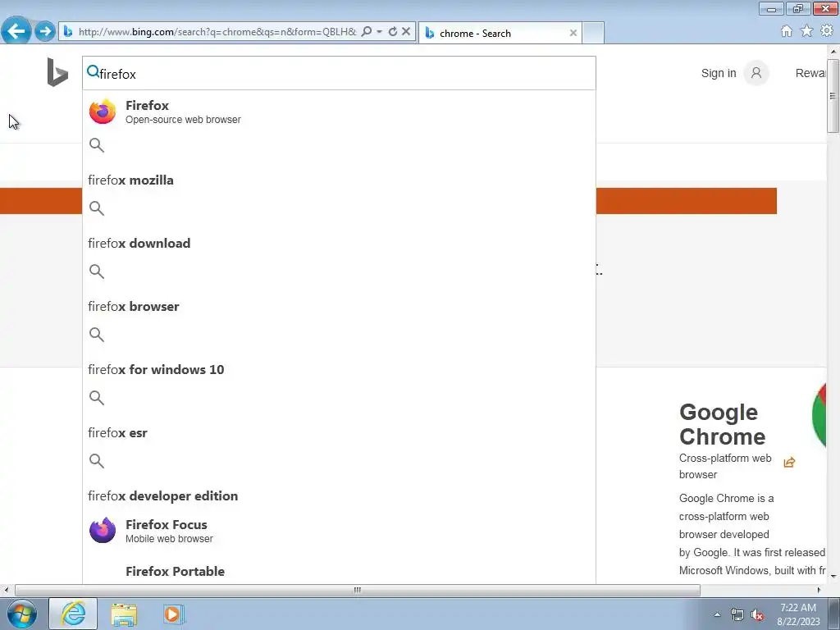The height and width of the screenshot is (630, 840).
Task: Open the Tools gear icon
Action: 827,31
